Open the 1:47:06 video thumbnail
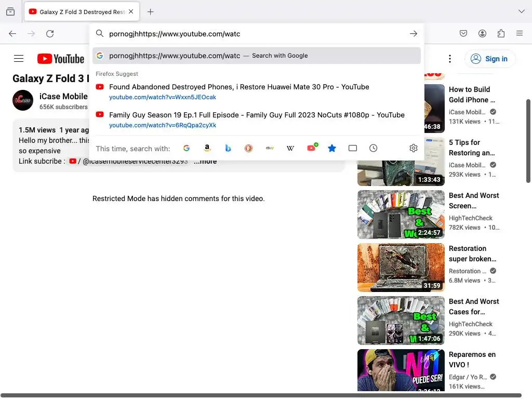 (x=401, y=320)
